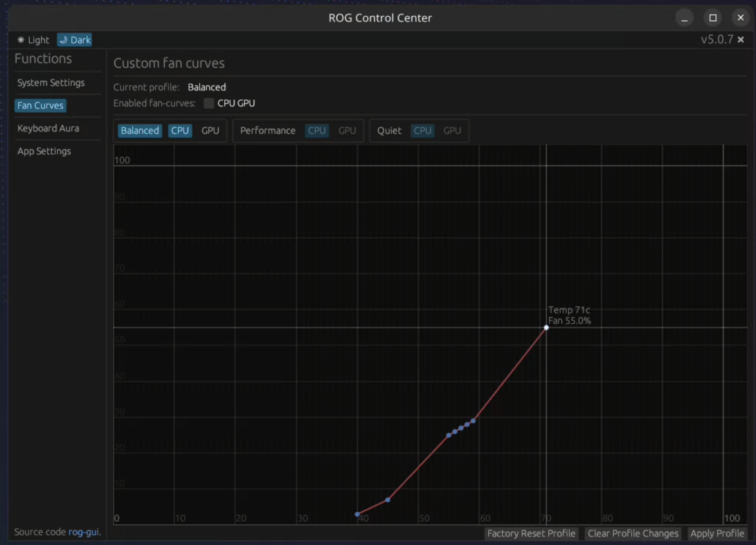
Task: Click Factory Reset Profile button
Action: [531, 534]
